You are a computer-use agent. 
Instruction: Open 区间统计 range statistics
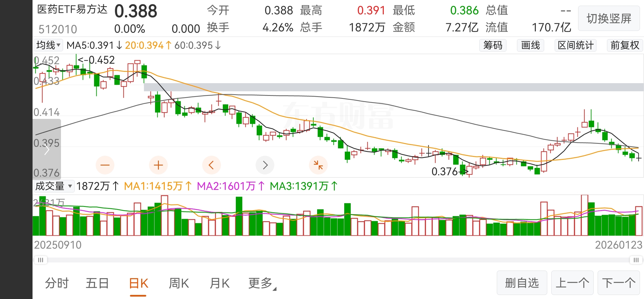[576, 45]
